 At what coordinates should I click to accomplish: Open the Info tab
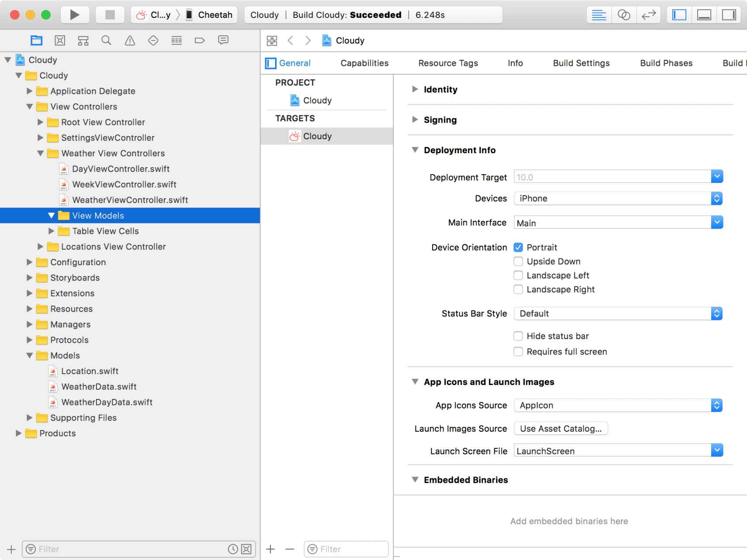click(x=515, y=63)
